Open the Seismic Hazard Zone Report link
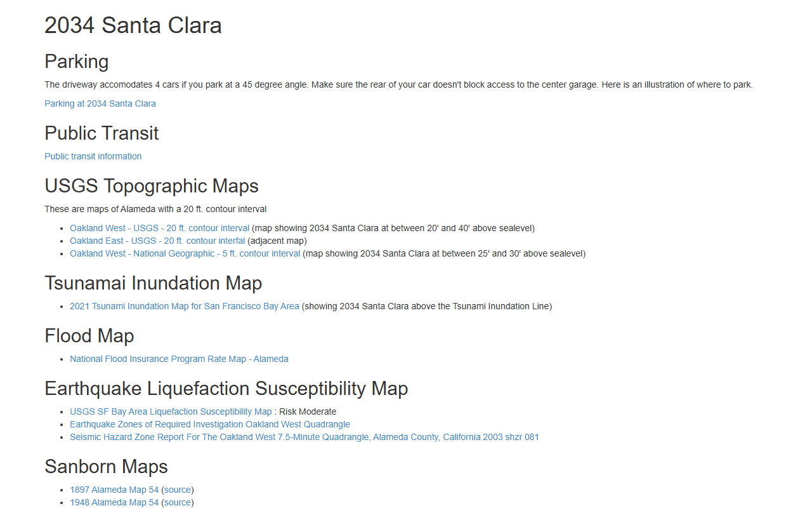Image resolution: width=812 pixels, height=508 pixels. [x=304, y=437]
